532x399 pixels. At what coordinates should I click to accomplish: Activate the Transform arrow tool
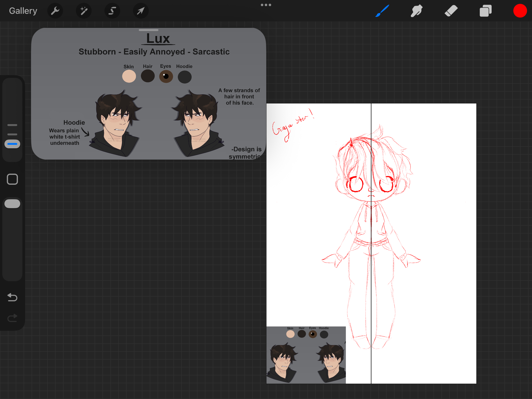(x=141, y=11)
